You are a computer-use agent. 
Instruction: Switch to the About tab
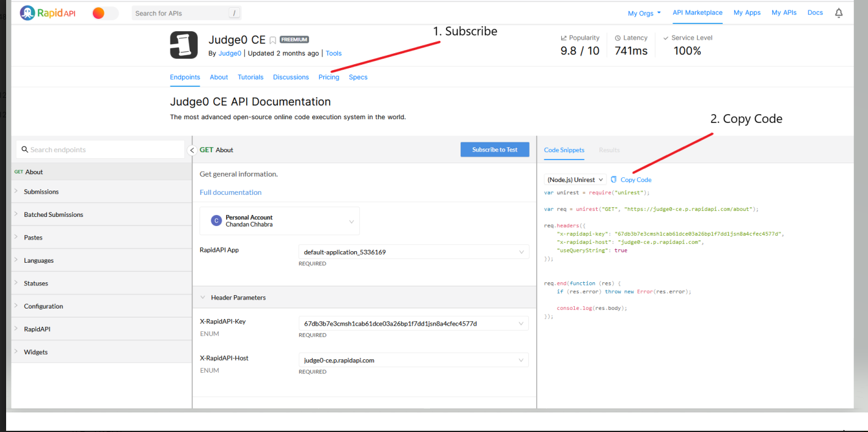click(x=219, y=77)
